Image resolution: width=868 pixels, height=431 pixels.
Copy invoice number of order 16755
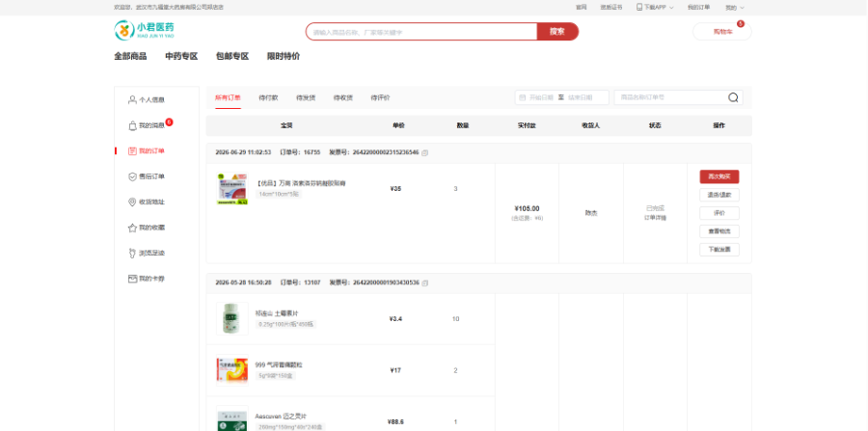coord(424,152)
